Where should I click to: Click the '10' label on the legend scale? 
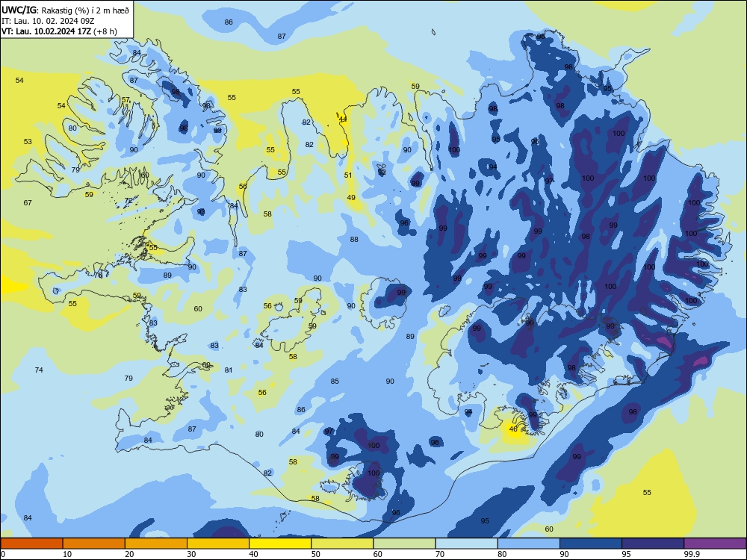coord(67,554)
